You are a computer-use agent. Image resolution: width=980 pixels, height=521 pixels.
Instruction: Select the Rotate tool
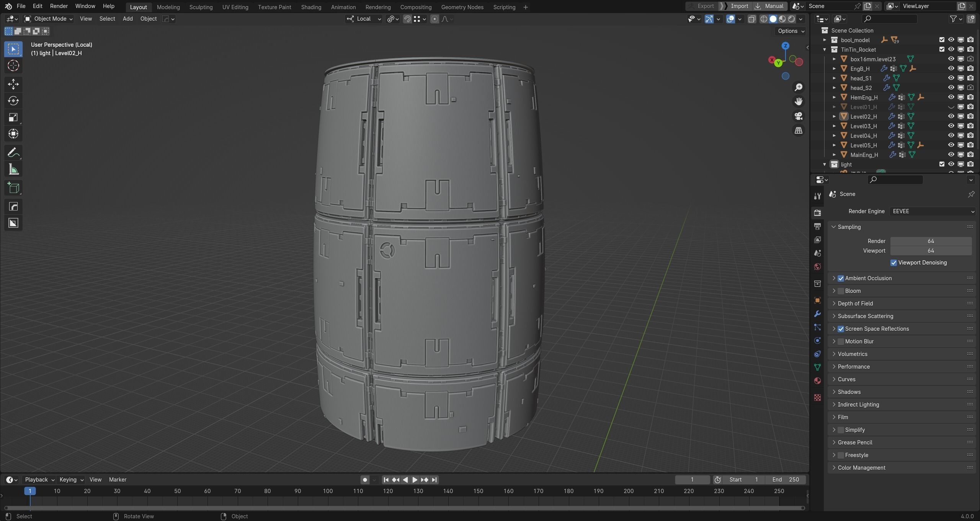[13, 101]
